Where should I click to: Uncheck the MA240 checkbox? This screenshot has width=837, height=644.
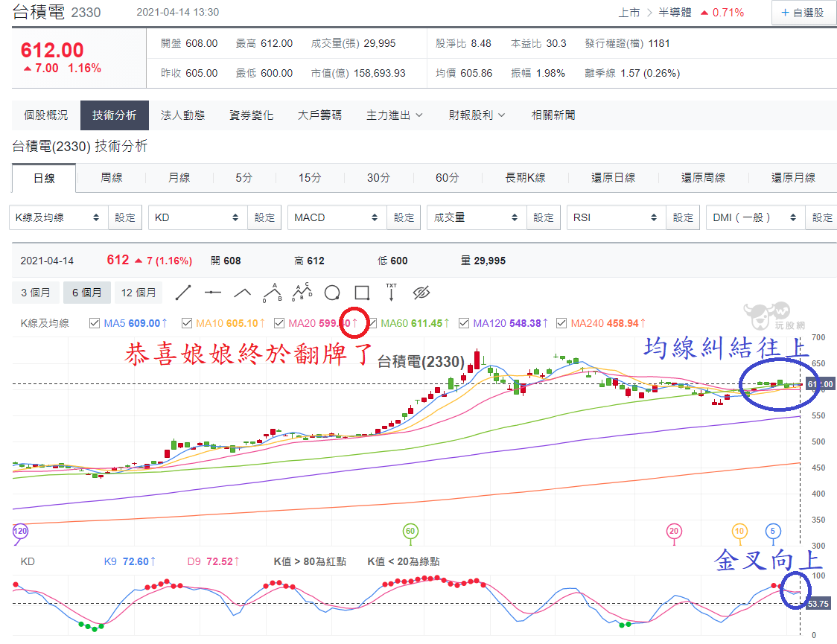561,323
